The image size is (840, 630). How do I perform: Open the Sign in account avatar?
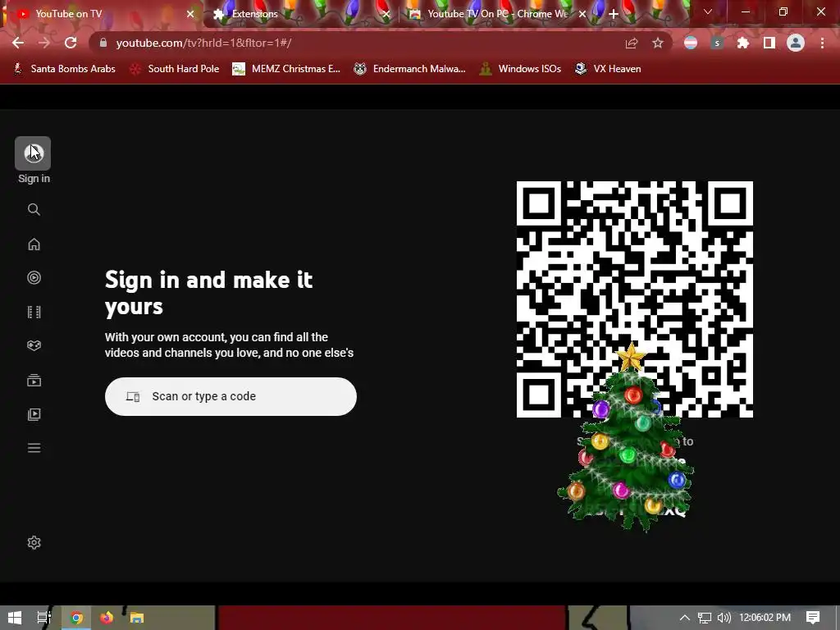(33, 153)
